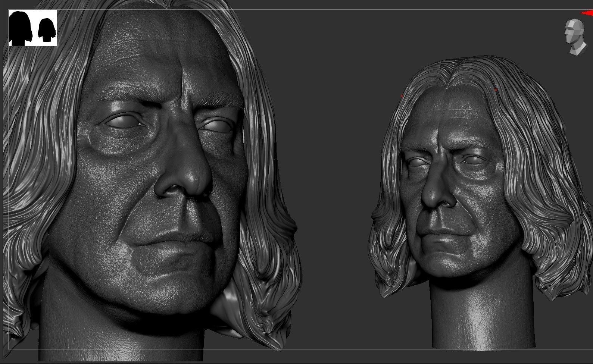Click the camera view head orientation gizmo

[x=575, y=37]
